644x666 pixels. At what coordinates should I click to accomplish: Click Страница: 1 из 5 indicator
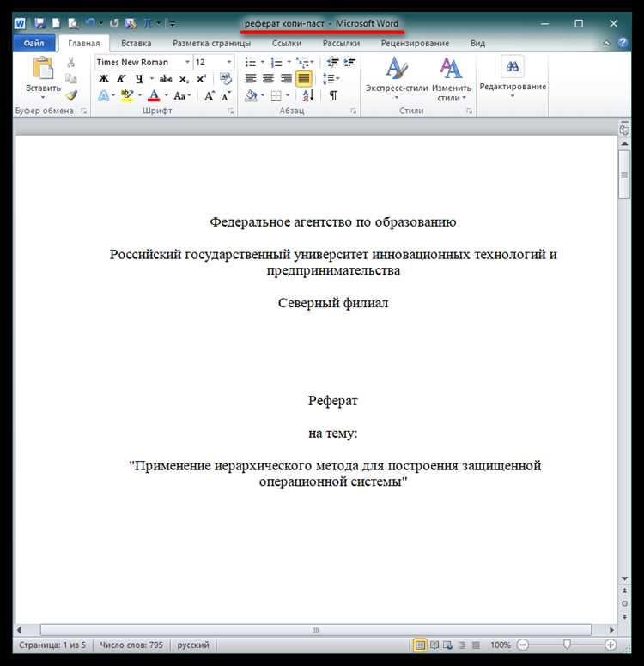[52, 645]
